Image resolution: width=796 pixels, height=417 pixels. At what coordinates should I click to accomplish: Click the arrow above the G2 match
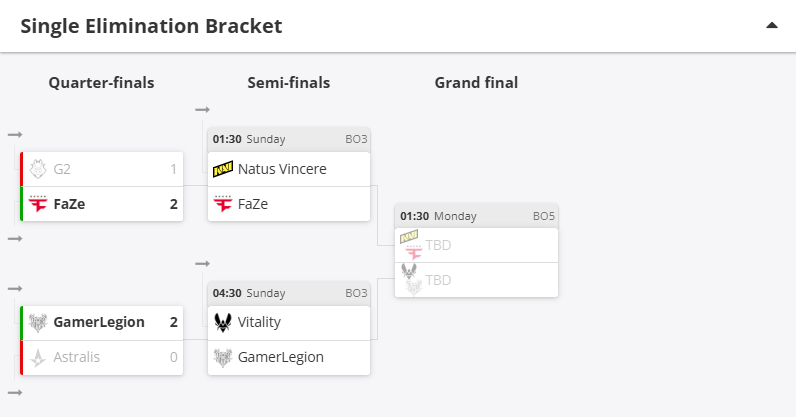point(15,135)
